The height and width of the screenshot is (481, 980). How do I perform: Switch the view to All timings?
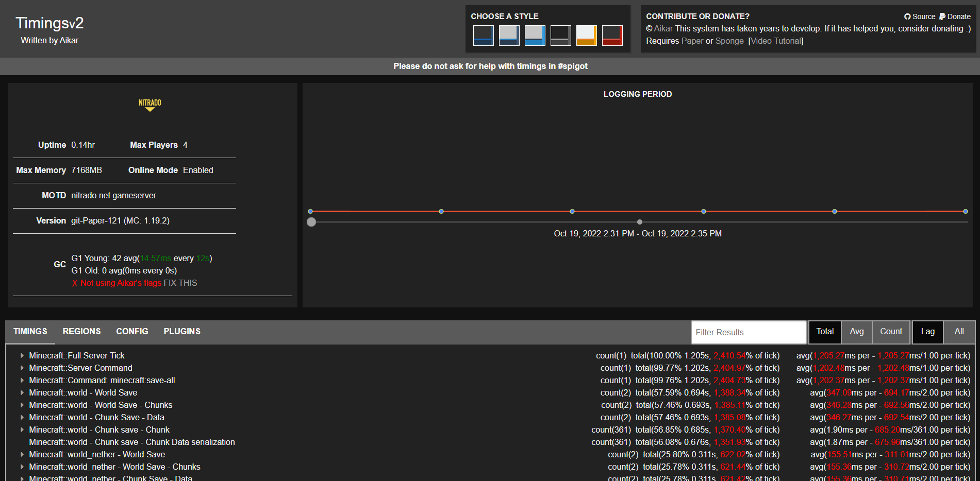959,332
